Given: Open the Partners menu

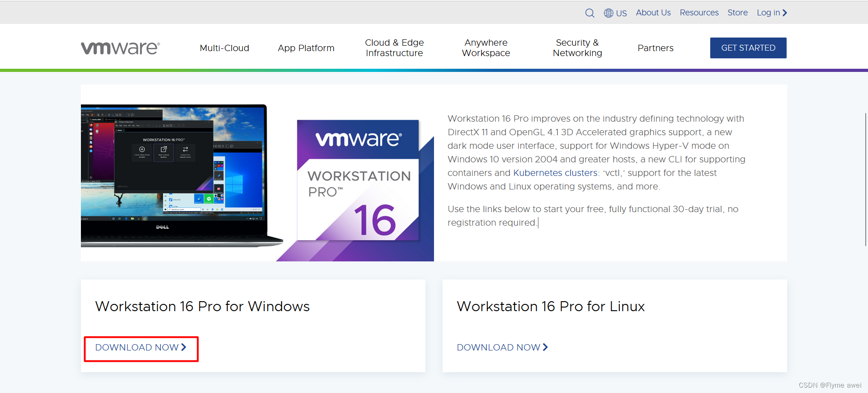Looking at the screenshot, I should click(x=656, y=48).
